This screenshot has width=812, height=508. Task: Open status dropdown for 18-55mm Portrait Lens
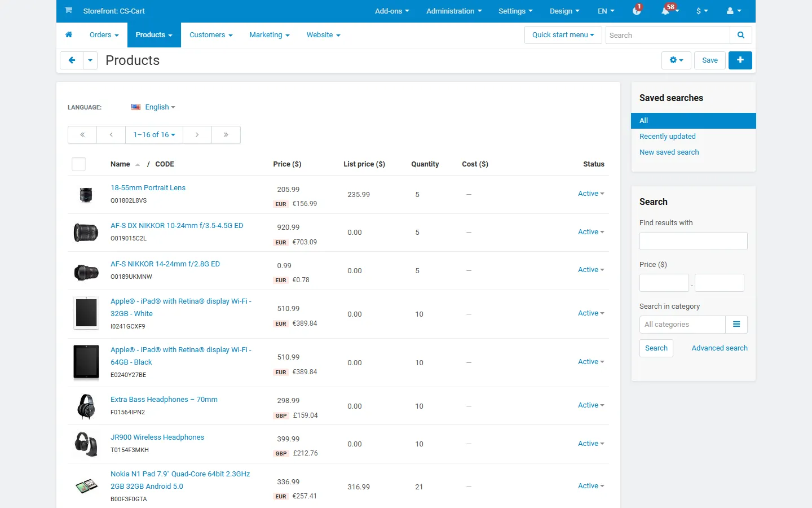(591, 194)
